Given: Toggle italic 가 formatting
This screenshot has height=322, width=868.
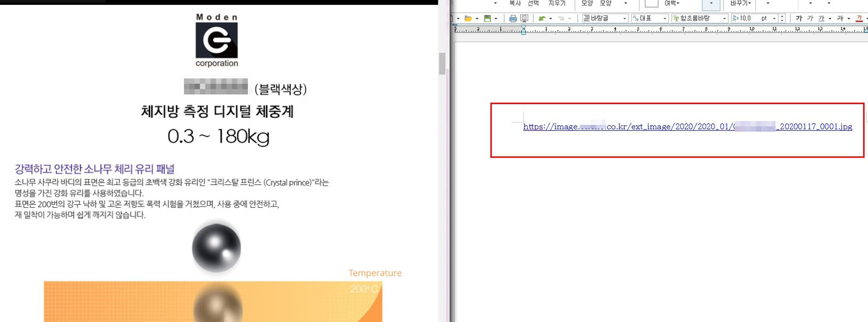Looking at the screenshot, I should 810,19.
